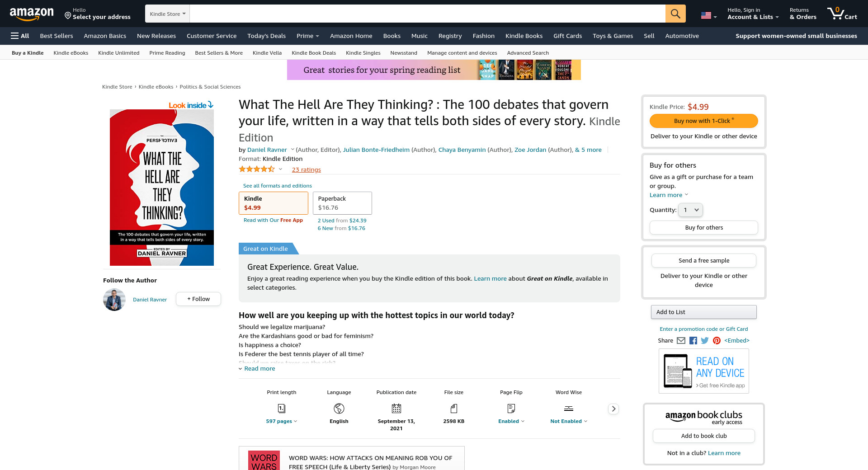Screen dimensions: 868x470
Task: Share the book on Facebook
Action: coord(693,341)
